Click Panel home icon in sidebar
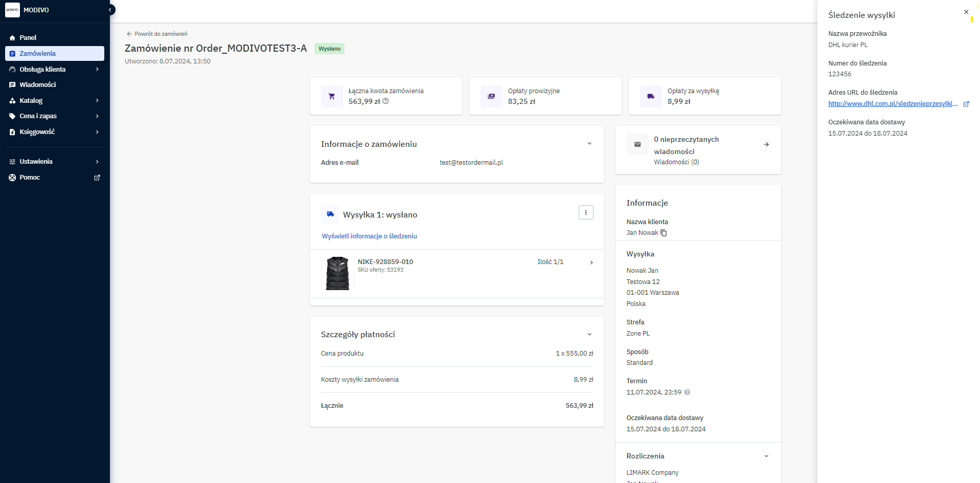Screen dimensions: 980x483 pyautogui.click(x=12, y=38)
